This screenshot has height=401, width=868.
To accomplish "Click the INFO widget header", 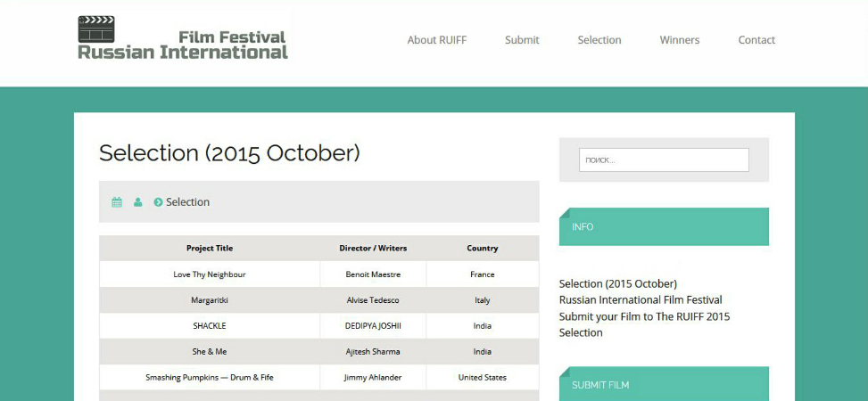I will coord(664,226).
